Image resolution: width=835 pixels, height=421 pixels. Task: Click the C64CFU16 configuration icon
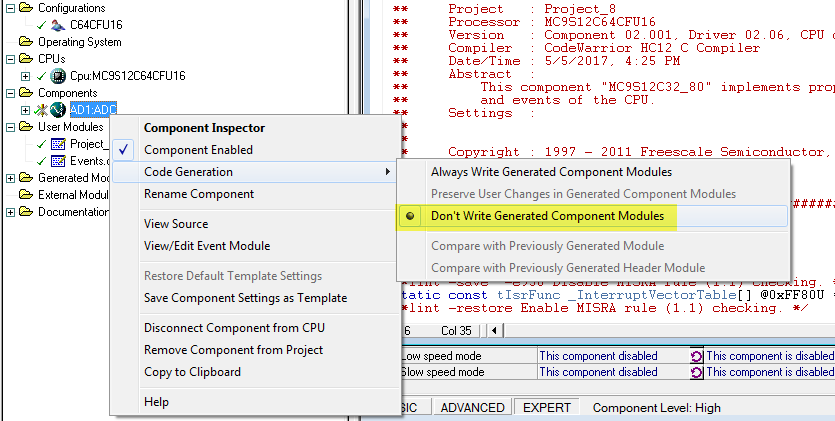click(58, 24)
